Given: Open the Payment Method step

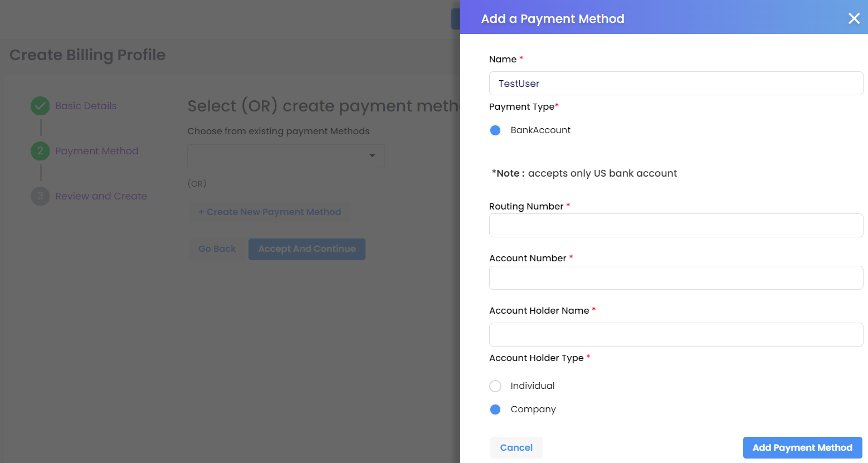Looking at the screenshot, I should tap(96, 151).
